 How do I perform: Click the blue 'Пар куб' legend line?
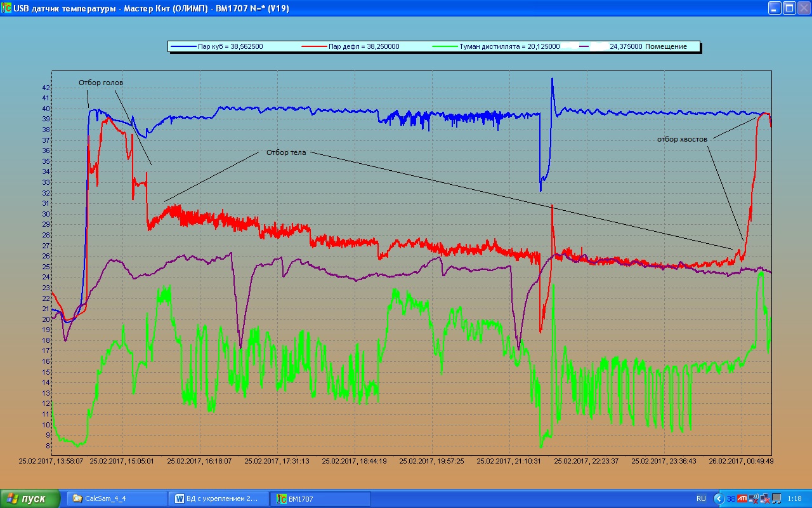(x=184, y=46)
